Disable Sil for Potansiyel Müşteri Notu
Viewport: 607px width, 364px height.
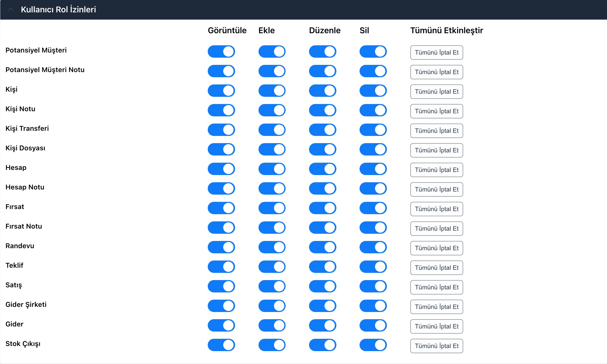373,71
